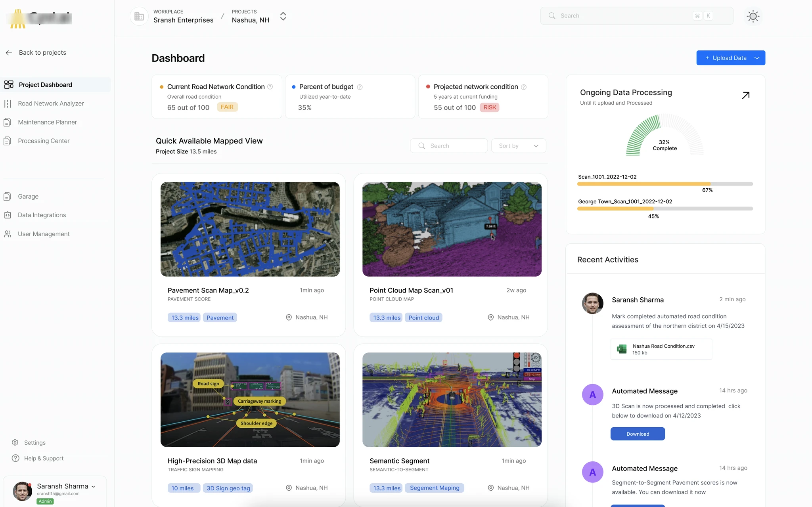Expand the Upload Data dropdown arrow
812x507 pixels.
pos(756,57)
